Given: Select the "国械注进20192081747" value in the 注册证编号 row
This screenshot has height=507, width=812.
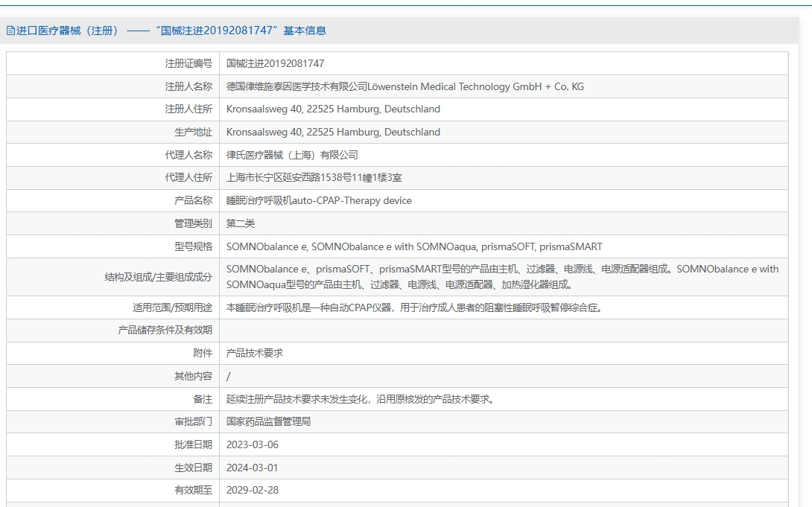Looking at the screenshot, I should [x=276, y=63].
